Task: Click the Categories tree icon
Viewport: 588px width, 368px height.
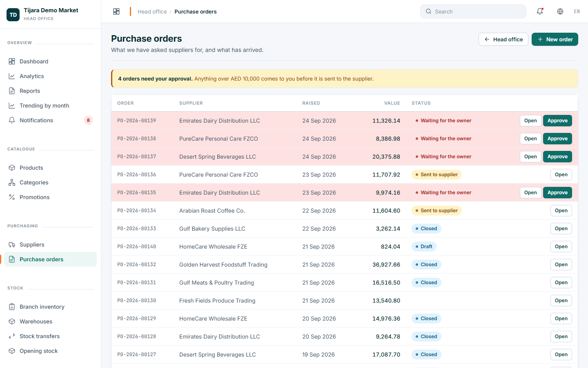Action: 12,182
